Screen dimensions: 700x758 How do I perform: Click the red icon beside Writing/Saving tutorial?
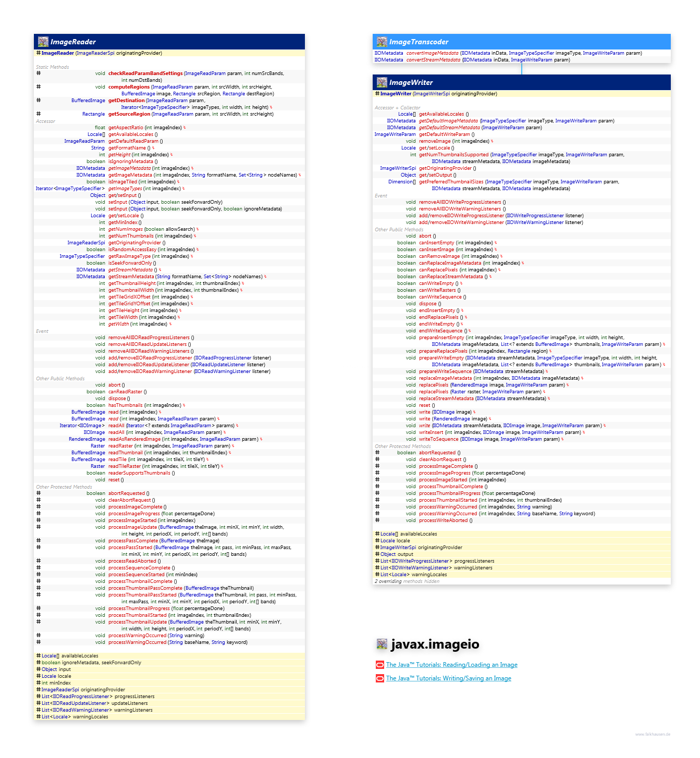click(x=380, y=678)
